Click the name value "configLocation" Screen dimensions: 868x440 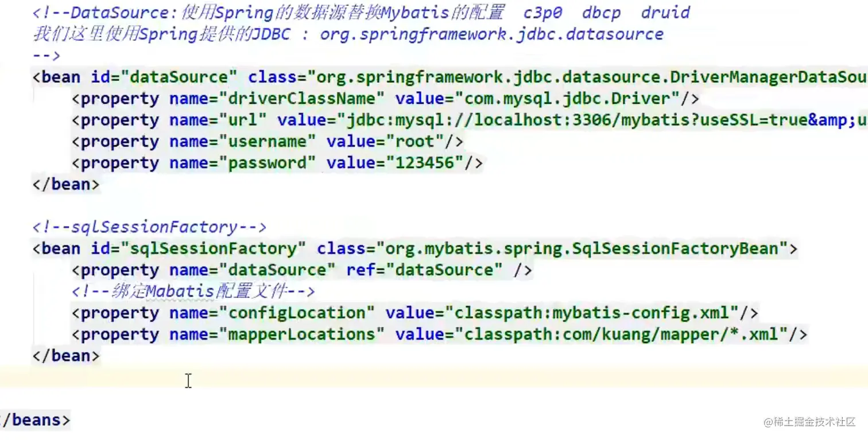click(x=297, y=313)
